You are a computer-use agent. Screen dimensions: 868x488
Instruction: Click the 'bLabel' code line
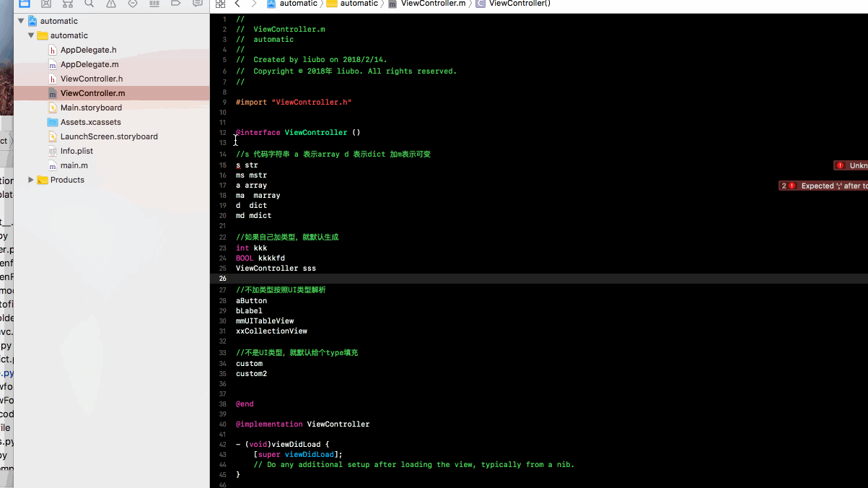point(249,311)
